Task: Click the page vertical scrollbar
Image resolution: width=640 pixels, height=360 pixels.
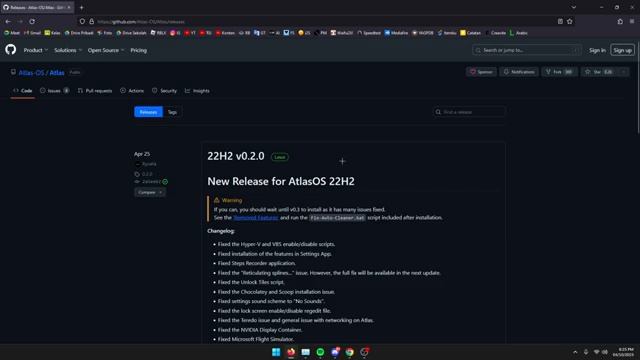Action: click(x=638, y=88)
